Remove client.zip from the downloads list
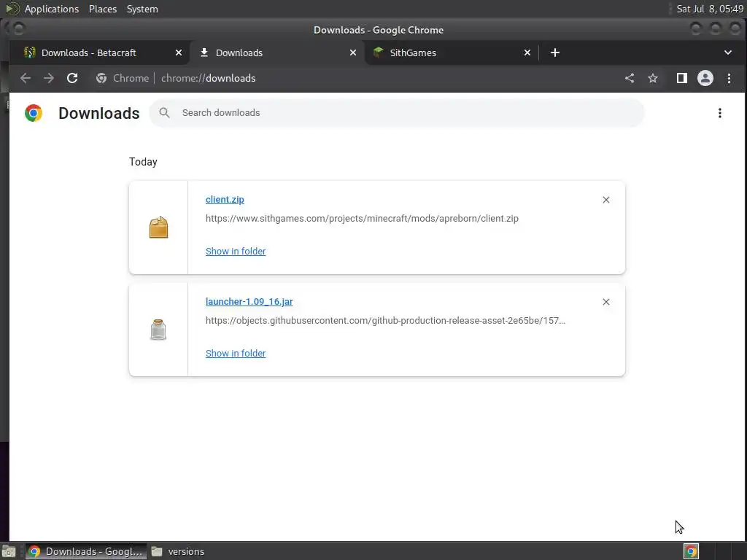This screenshot has height=560, width=747. point(606,200)
